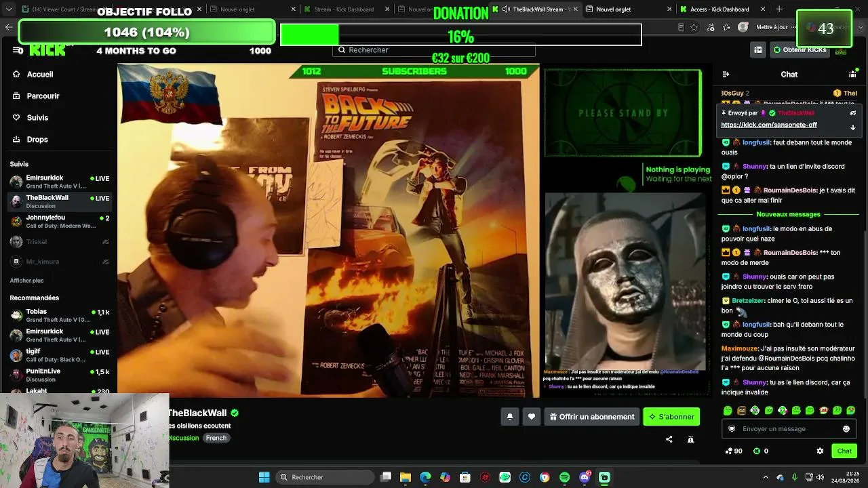
Task: Show hidden system tray icons
Action: pos(766,477)
